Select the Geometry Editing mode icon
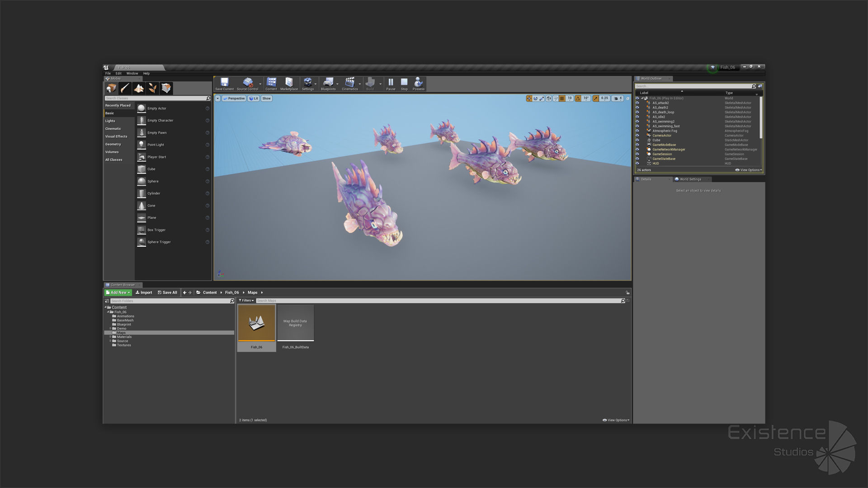This screenshot has height=488, width=868. (166, 88)
